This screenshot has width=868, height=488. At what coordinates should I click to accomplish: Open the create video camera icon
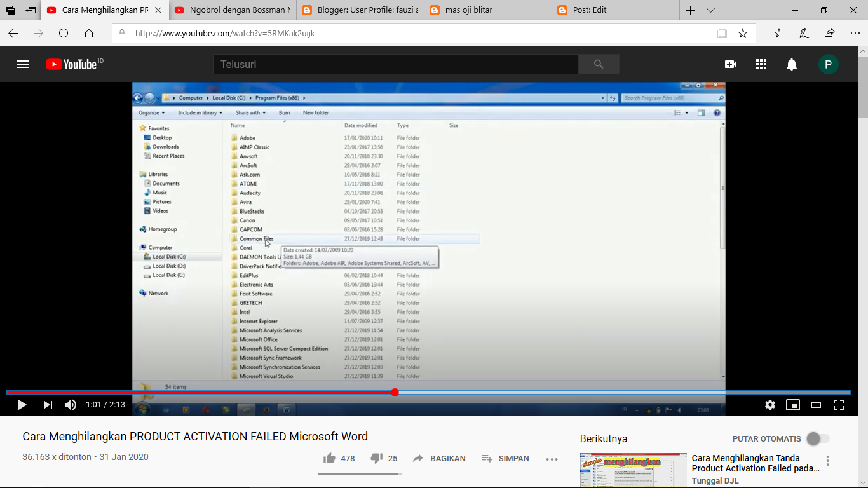[731, 64]
